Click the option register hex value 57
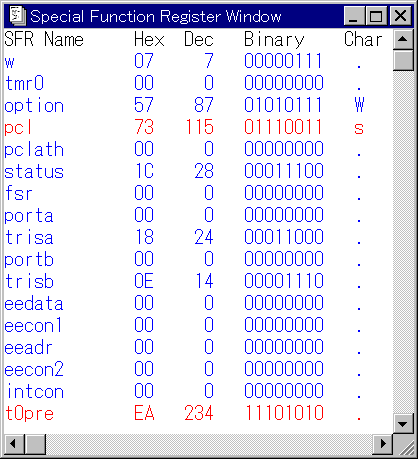The image size is (418, 459). [x=144, y=105]
